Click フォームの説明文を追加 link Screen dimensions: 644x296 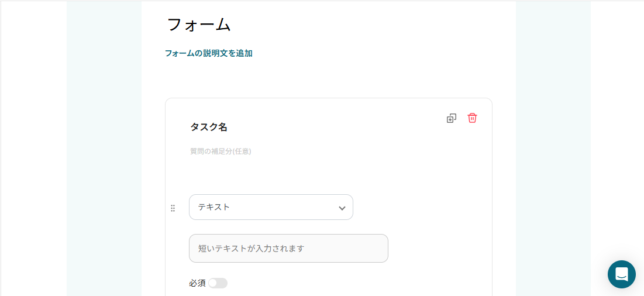(208, 53)
